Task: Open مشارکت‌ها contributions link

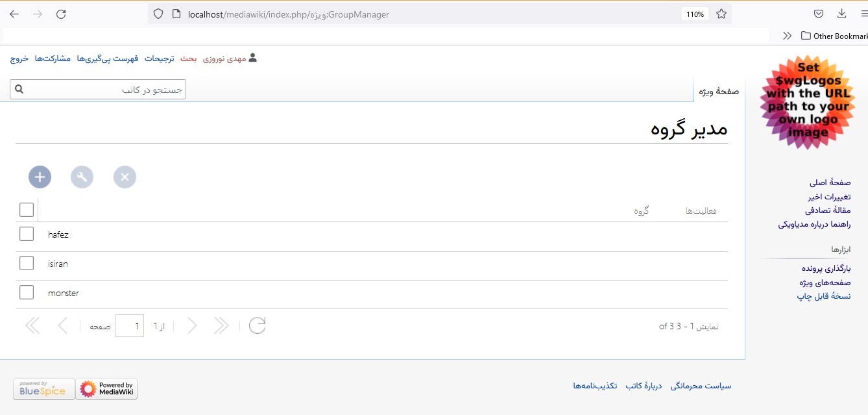Action: [x=53, y=58]
